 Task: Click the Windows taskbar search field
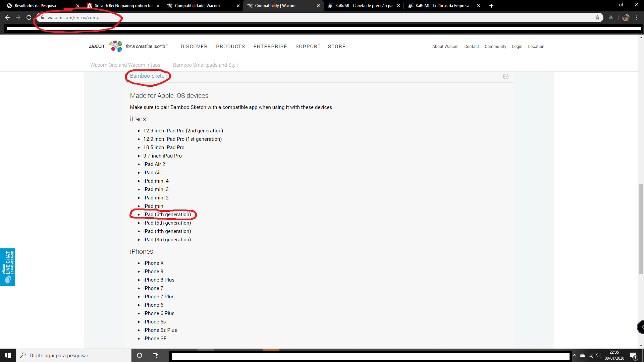[74, 355]
